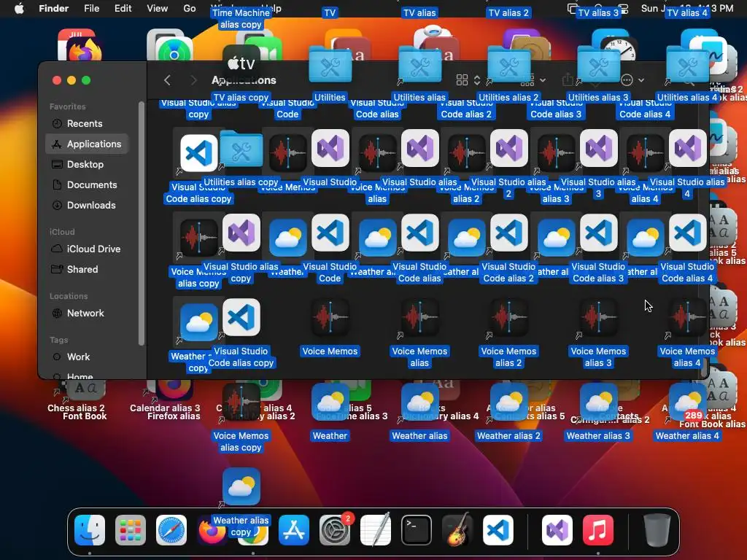Select the Utilities alias 2 folder icon
Image resolution: width=747 pixels, height=560 pixels.
coord(508,64)
